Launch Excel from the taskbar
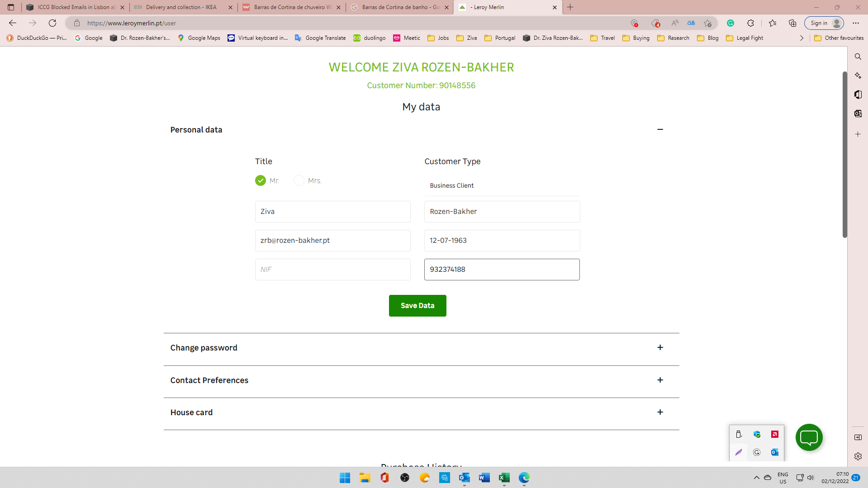 503,478
